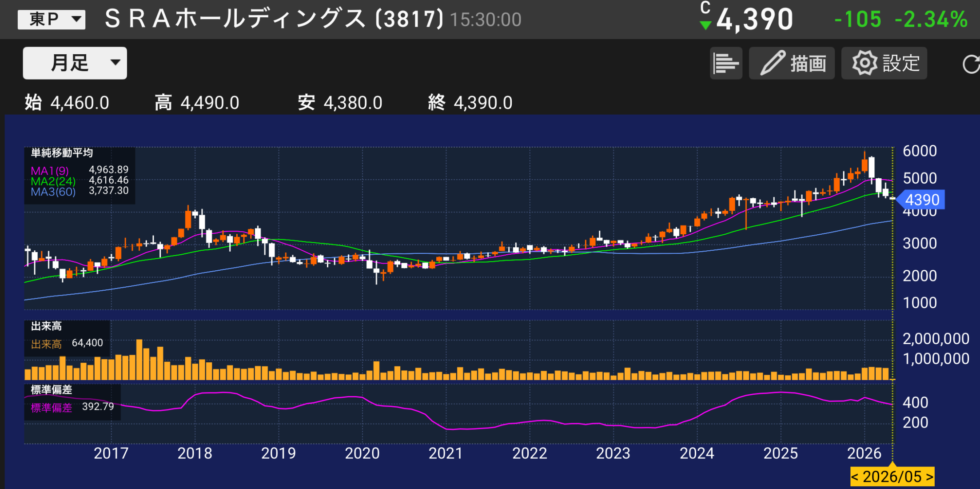Click the 高 4,490.0 high price
The image size is (980, 489).
point(197,103)
